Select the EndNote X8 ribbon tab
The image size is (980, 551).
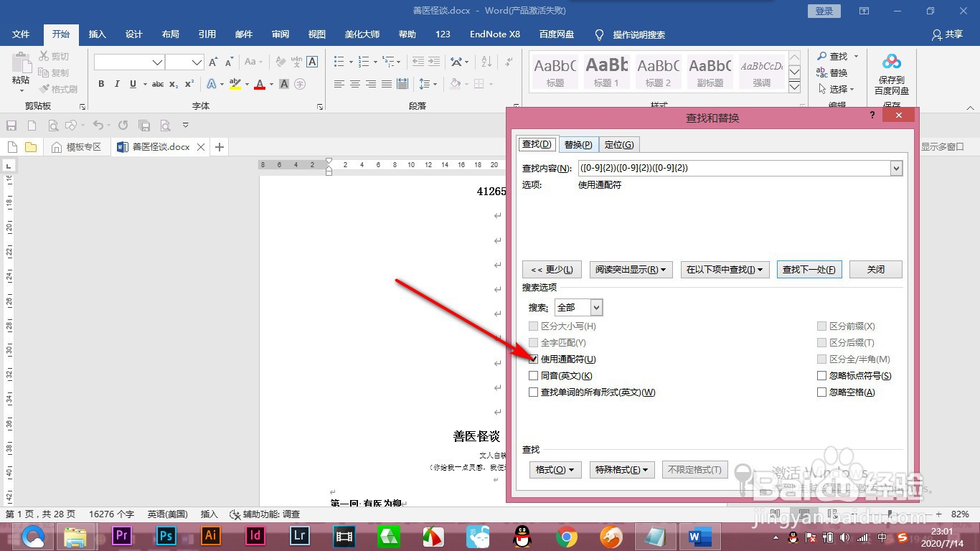click(494, 34)
